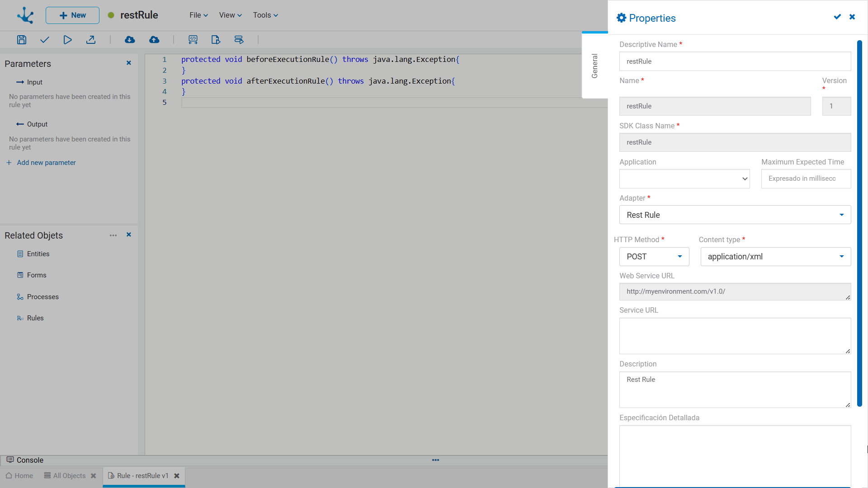The width and height of the screenshot is (868, 488).
Task: Click the rows layout toolbar icon
Action: pyautogui.click(x=239, y=40)
